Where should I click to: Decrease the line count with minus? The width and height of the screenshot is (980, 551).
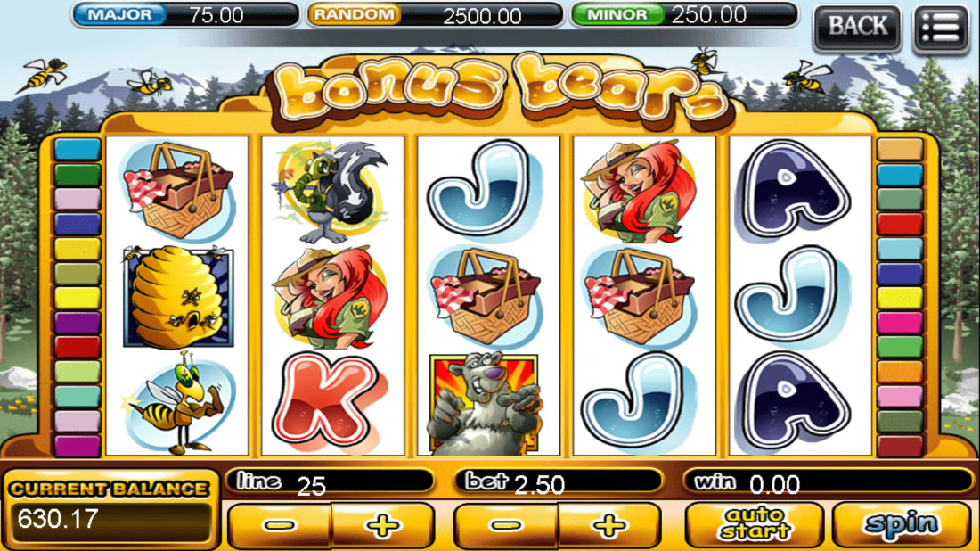point(279,526)
